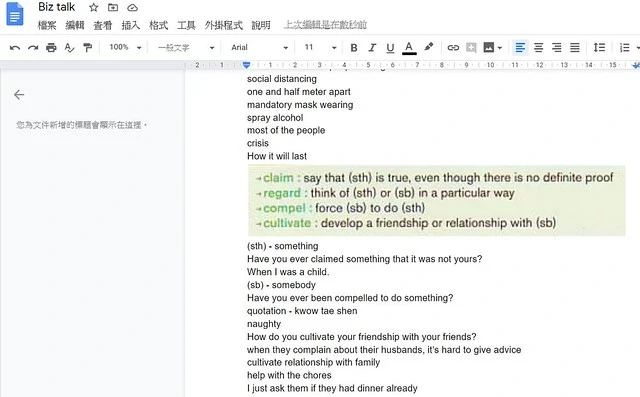Click the line 'mandatory mask wearing'
This screenshot has height=397, width=640.
(300, 105)
